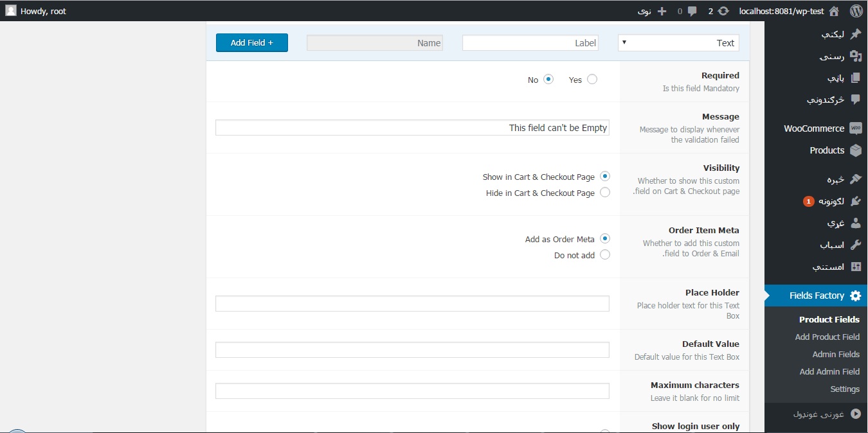Click the Label input field

point(530,43)
